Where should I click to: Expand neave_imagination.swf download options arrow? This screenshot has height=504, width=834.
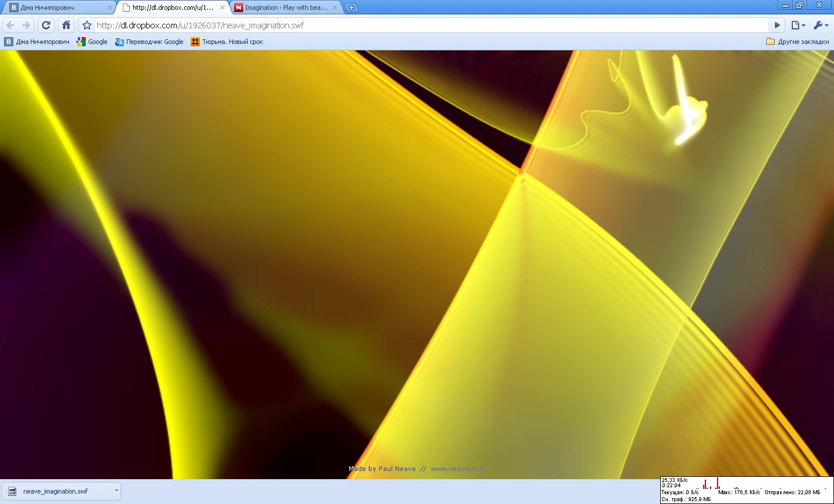[116, 491]
